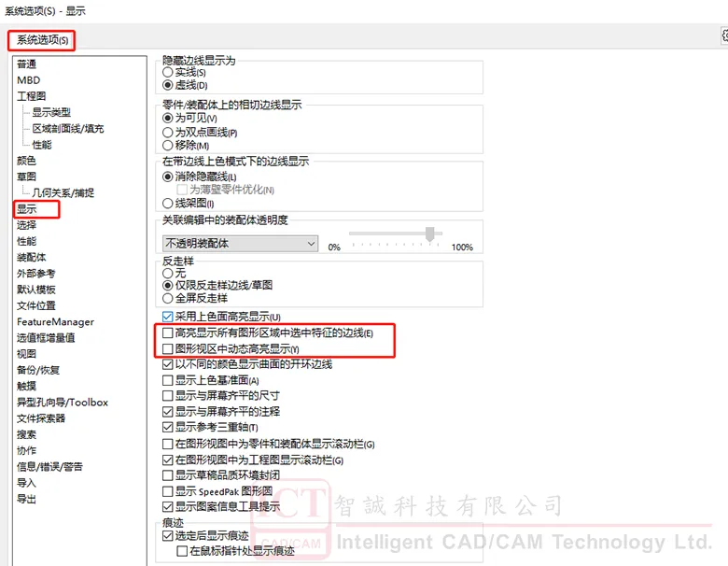Open 颜色 options category

(26, 161)
